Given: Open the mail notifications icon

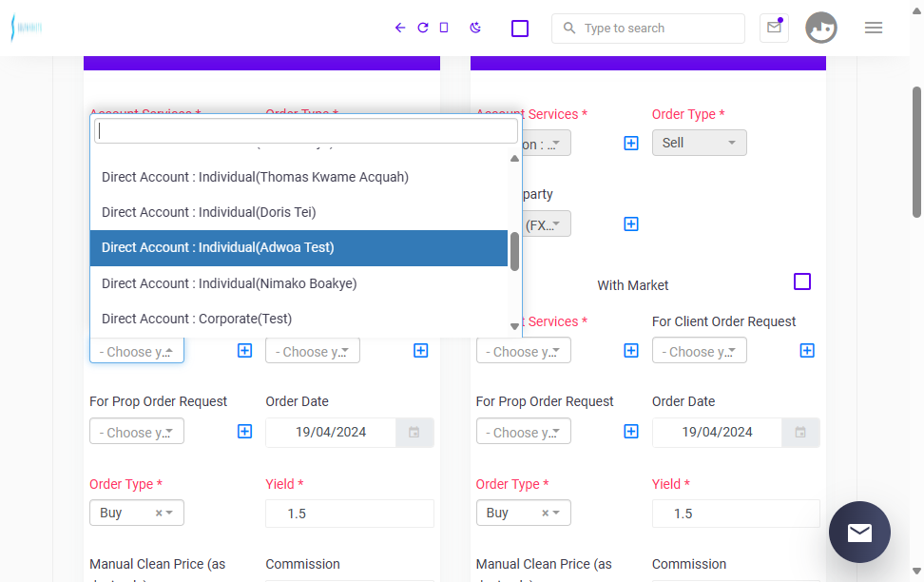Looking at the screenshot, I should [775, 28].
